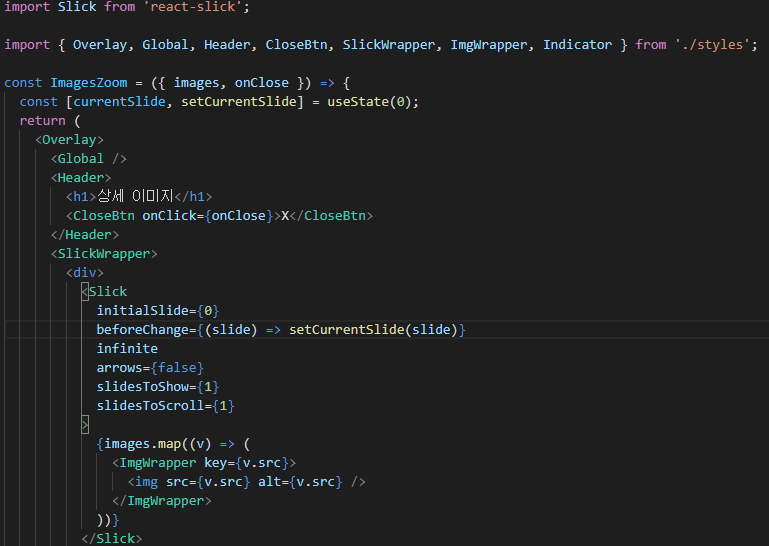The image size is (769, 546).
Task: Click the initialSlide={0} prop
Action: (158, 311)
